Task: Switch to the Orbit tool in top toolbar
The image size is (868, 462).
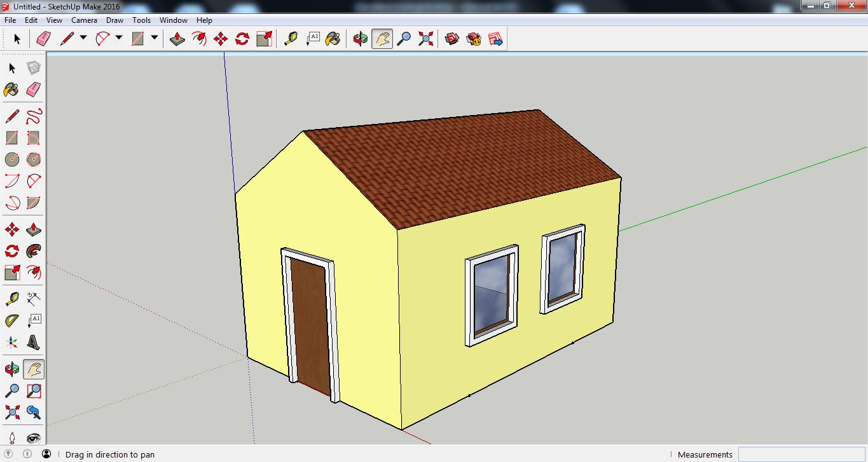Action: [x=361, y=39]
